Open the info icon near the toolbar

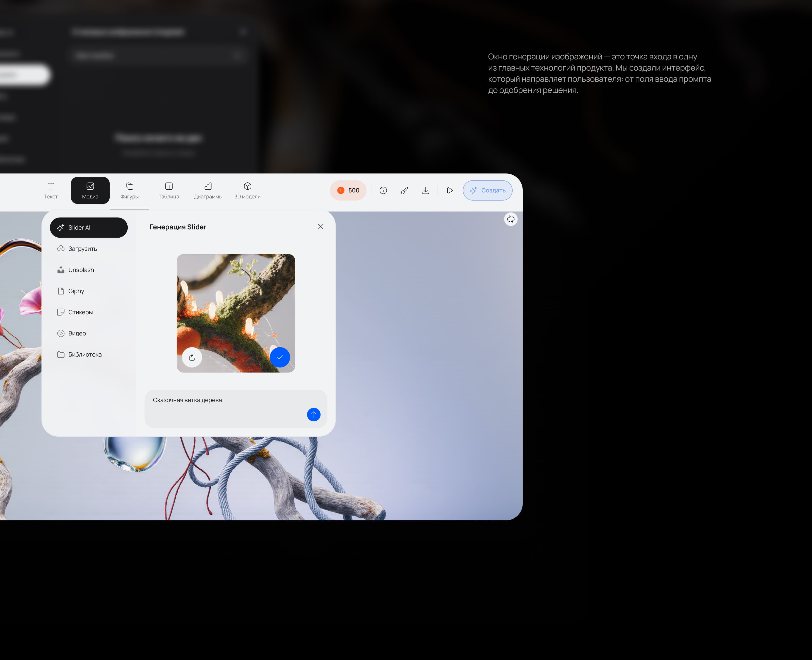tap(383, 190)
